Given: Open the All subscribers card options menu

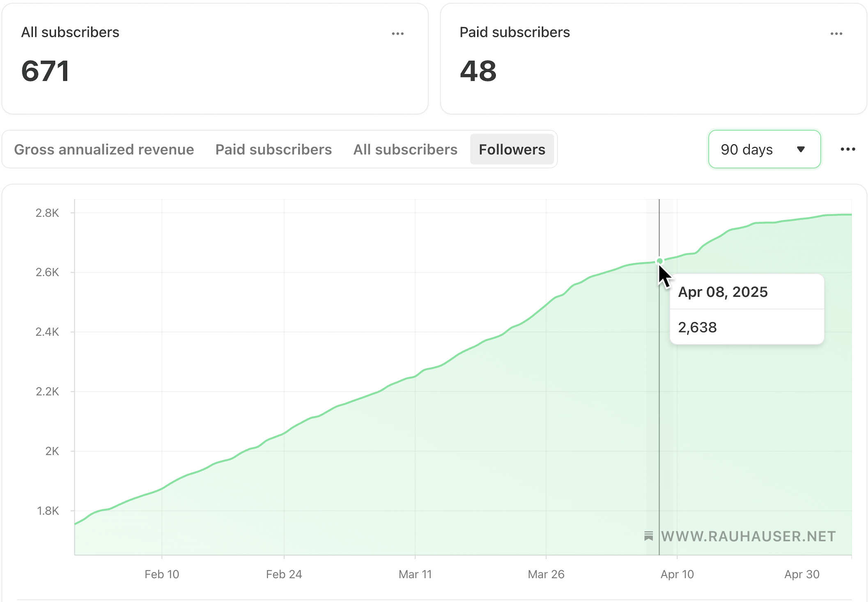Looking at the screenshot, I should (397, 34).
